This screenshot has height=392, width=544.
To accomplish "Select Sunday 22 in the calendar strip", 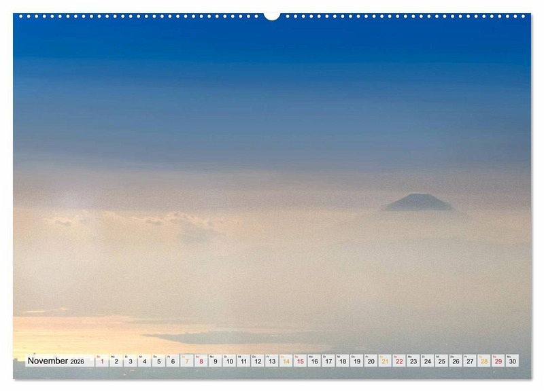I will [x=399, y=361].
